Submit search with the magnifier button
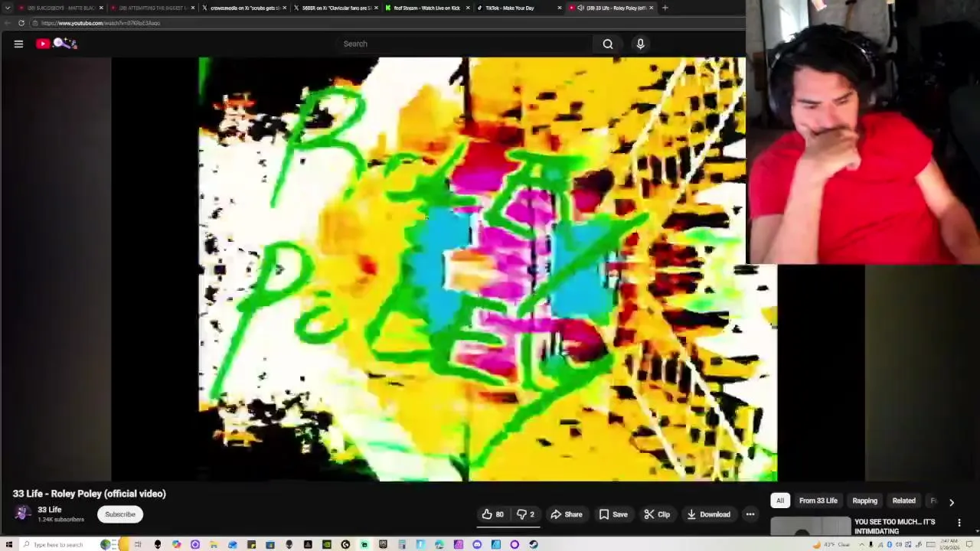The image size is (980, 551). click(x=608, y=44)
